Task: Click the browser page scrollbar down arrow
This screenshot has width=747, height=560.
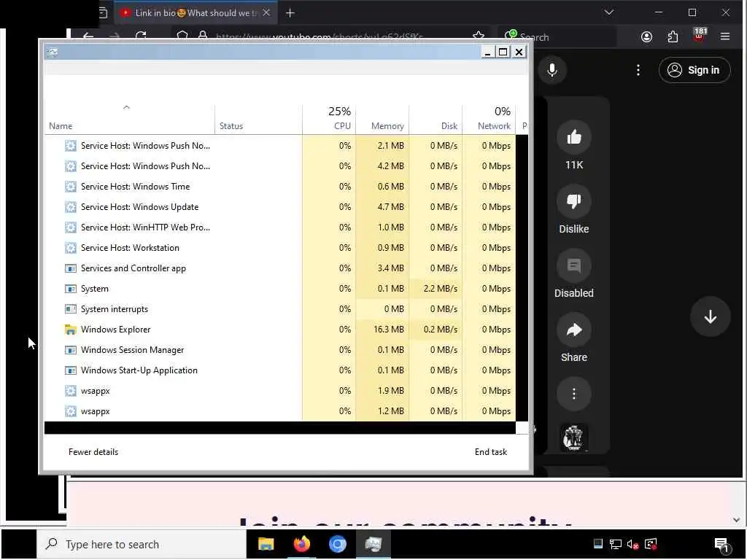Action: (x=737, y=520)
